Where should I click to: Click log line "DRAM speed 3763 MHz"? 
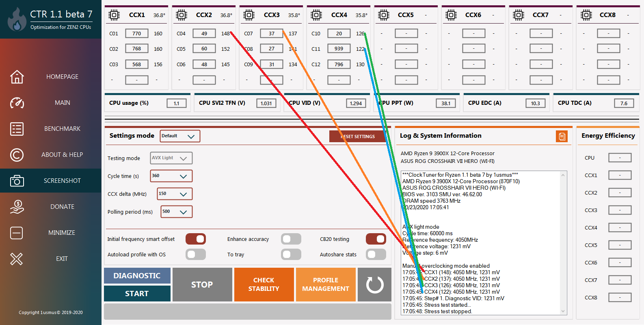431,201
